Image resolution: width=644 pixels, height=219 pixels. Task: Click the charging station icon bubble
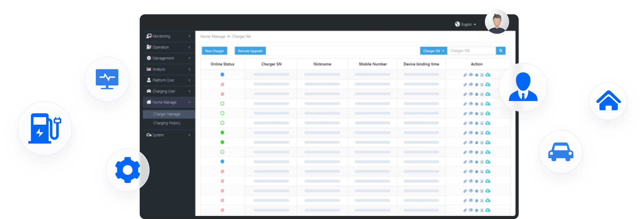(x=45, y=128)
